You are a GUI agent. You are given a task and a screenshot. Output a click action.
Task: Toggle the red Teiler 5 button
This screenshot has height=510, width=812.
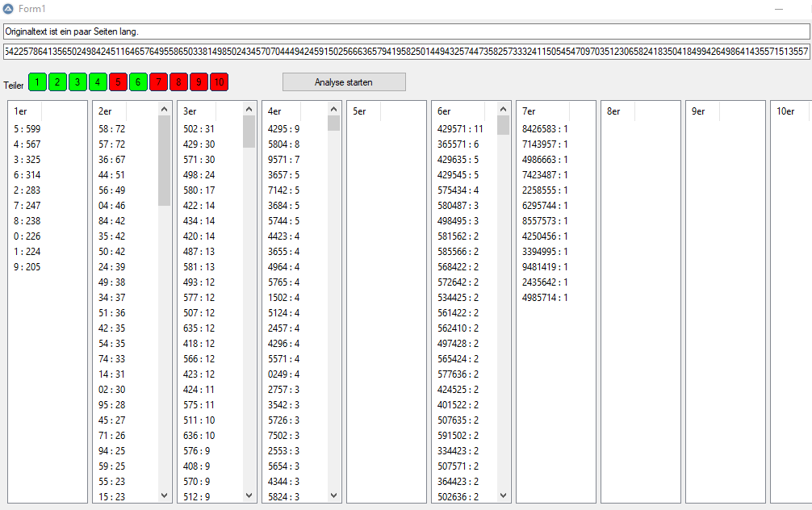118,82
